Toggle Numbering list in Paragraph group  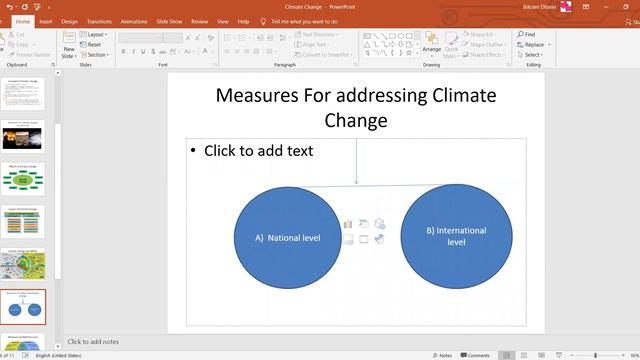pyautogui.click(x=242, y=38)
